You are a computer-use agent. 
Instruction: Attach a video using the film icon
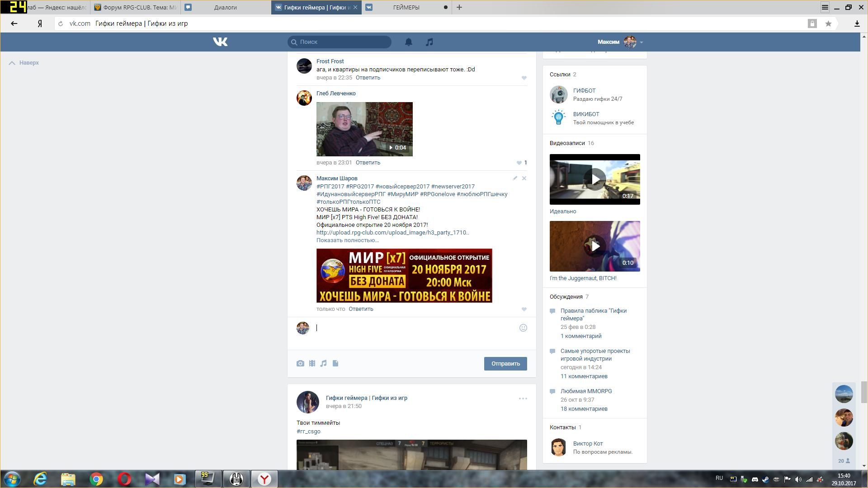pos(312,363)
